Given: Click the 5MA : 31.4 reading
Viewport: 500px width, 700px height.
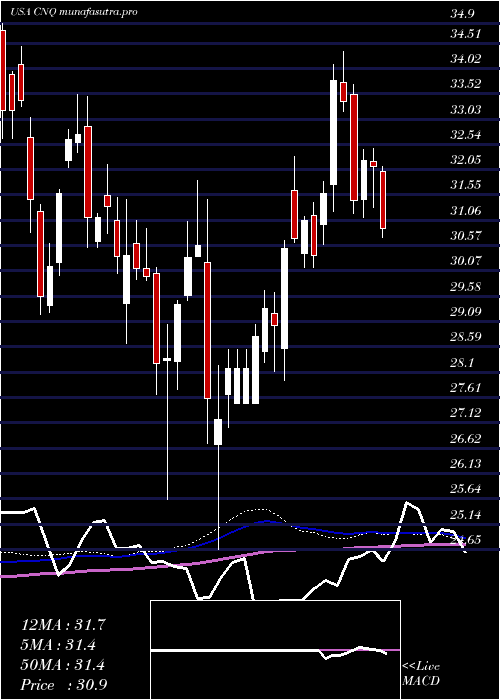Looking at the screenshot, I should (58, 645).
